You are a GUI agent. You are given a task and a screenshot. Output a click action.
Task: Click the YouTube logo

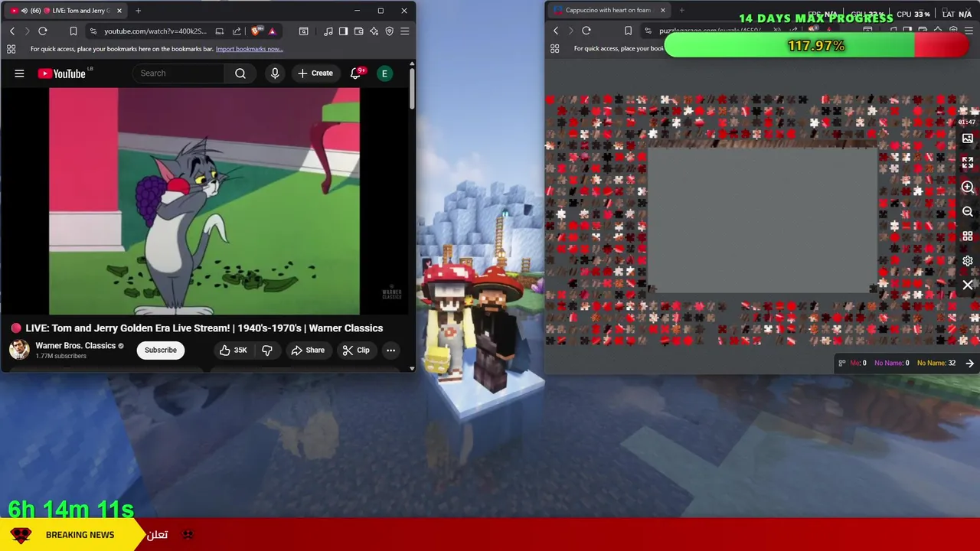click(62, 73)
